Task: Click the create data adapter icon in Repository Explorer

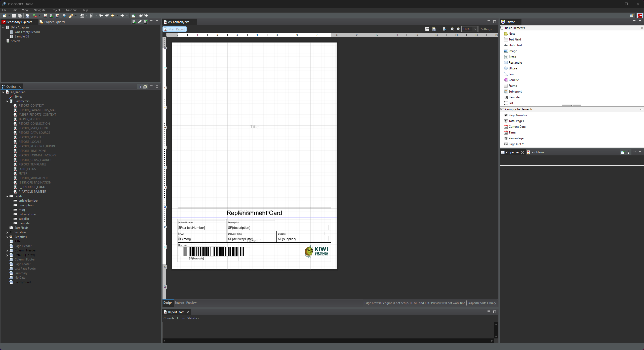Action: (x=134, y=22)
